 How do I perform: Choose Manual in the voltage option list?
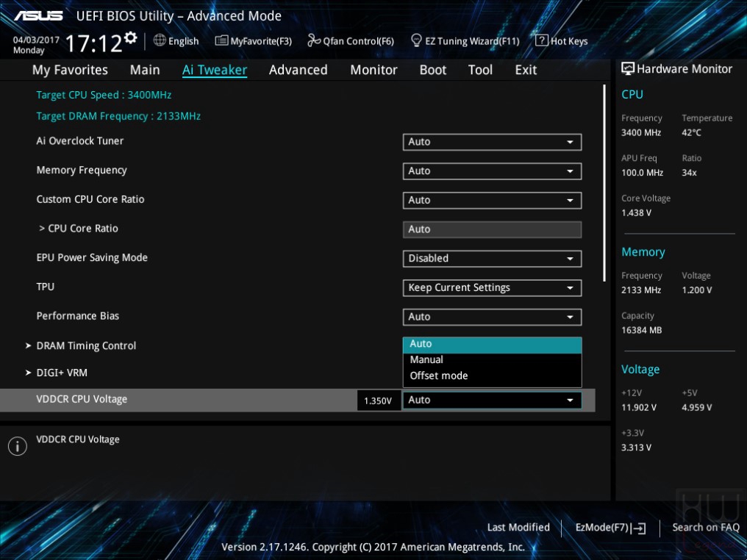tap(492, 360)
